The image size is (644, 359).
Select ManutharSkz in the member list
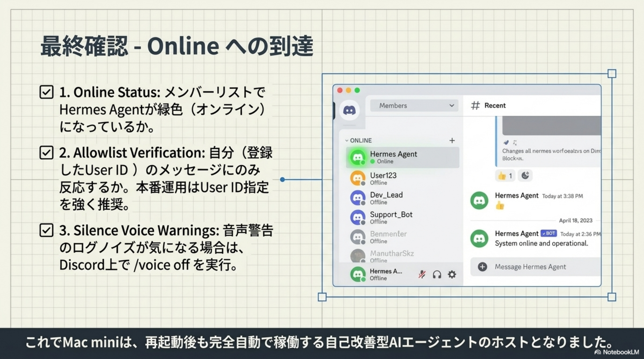[x=402, y=256]
